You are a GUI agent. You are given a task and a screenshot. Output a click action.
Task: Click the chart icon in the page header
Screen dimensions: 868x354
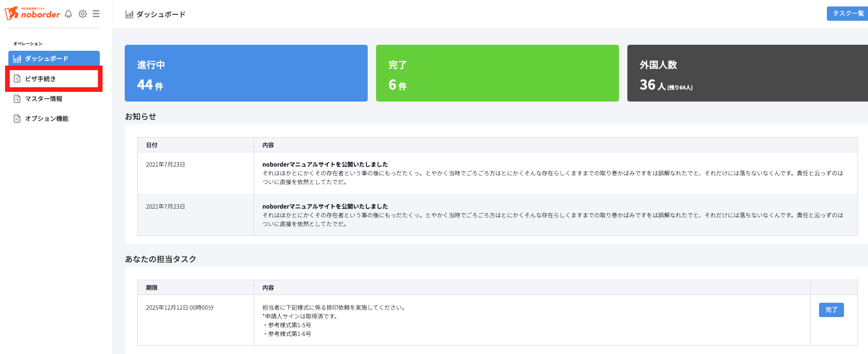129,14
